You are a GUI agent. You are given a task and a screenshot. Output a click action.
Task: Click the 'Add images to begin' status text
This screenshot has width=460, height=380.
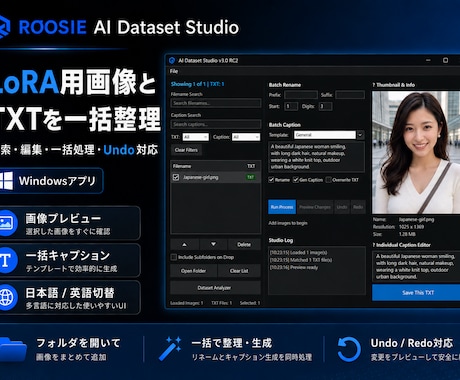[288, 223]
